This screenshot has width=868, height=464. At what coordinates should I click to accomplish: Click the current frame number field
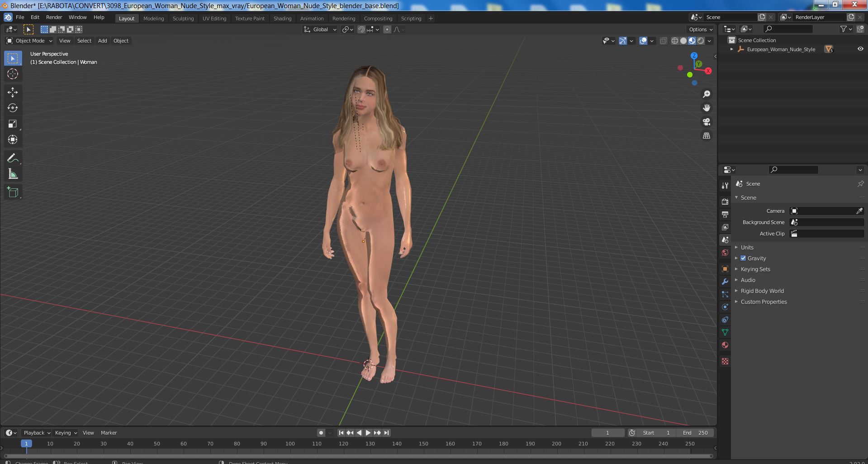607,433
